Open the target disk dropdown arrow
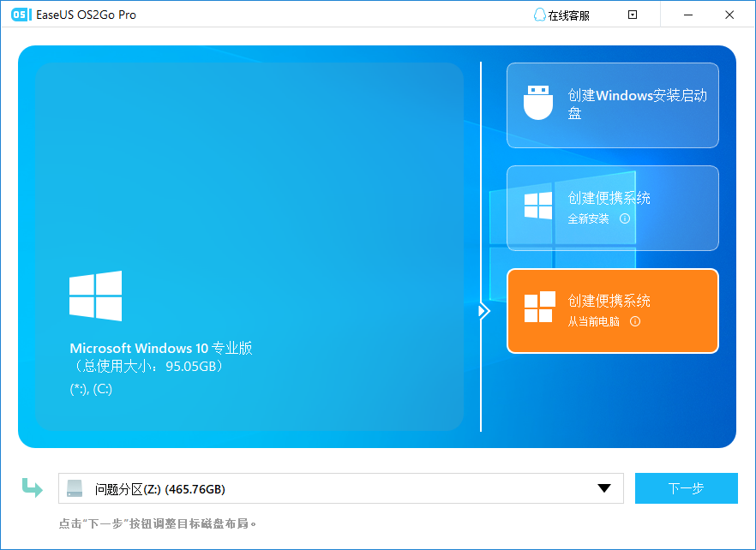Image resolution: width=756 pixels, height=550 pixels. click(606, 487)
